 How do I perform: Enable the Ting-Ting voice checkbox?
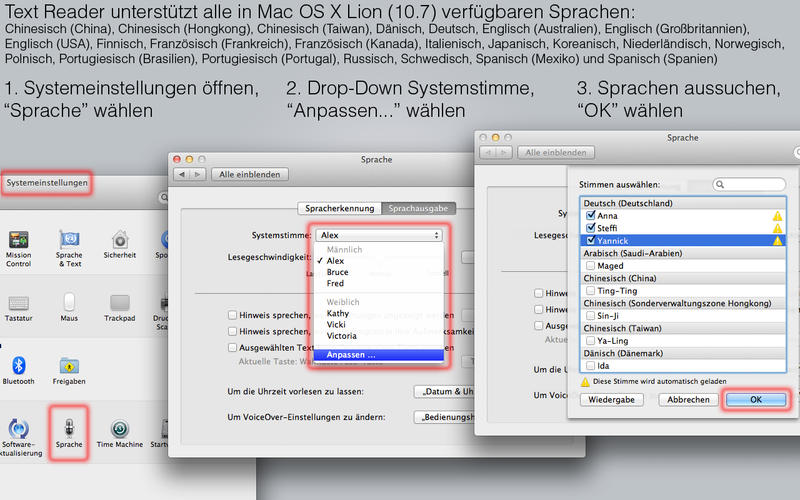(x=591, y=290)
